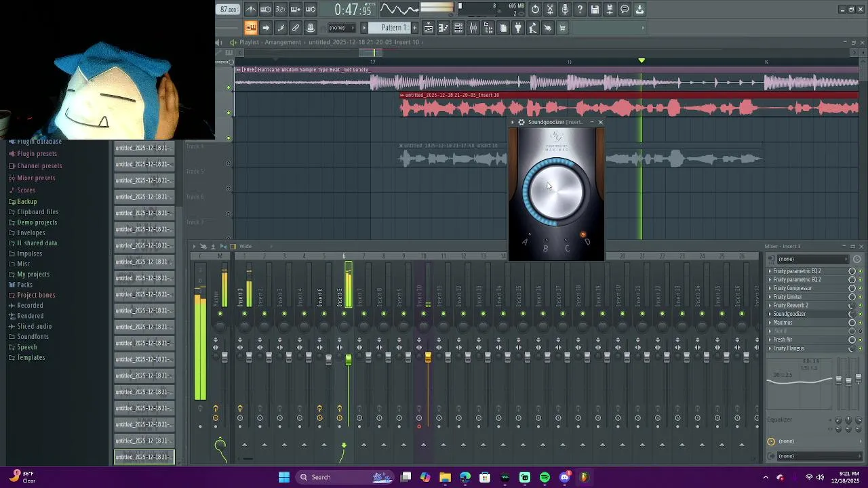Expand Fresh Air slot menu arrow
The image size is (868, 488).
click(x=770, y=340)
